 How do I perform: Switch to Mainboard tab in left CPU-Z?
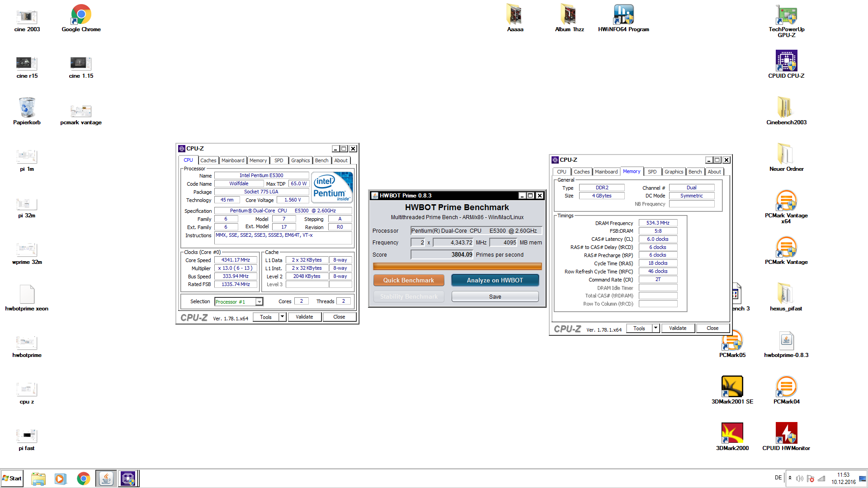pos(233,160)
